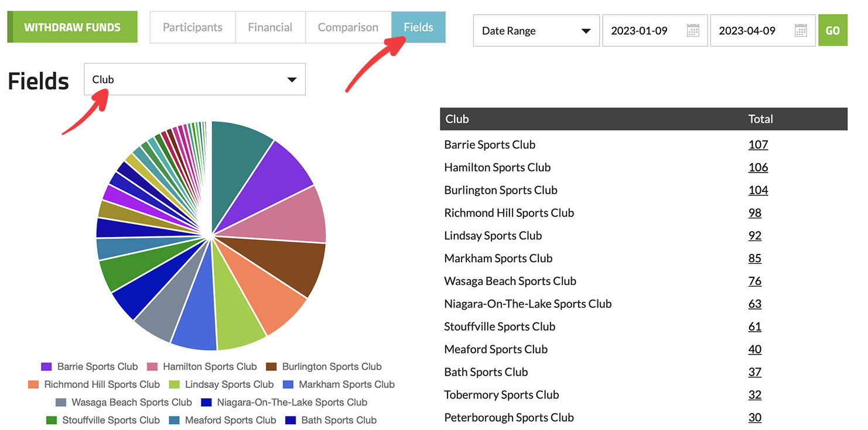The height and width of the screenshot is (430, 868).
Task: Open the start date calendar icon
Action: (693, 31)
